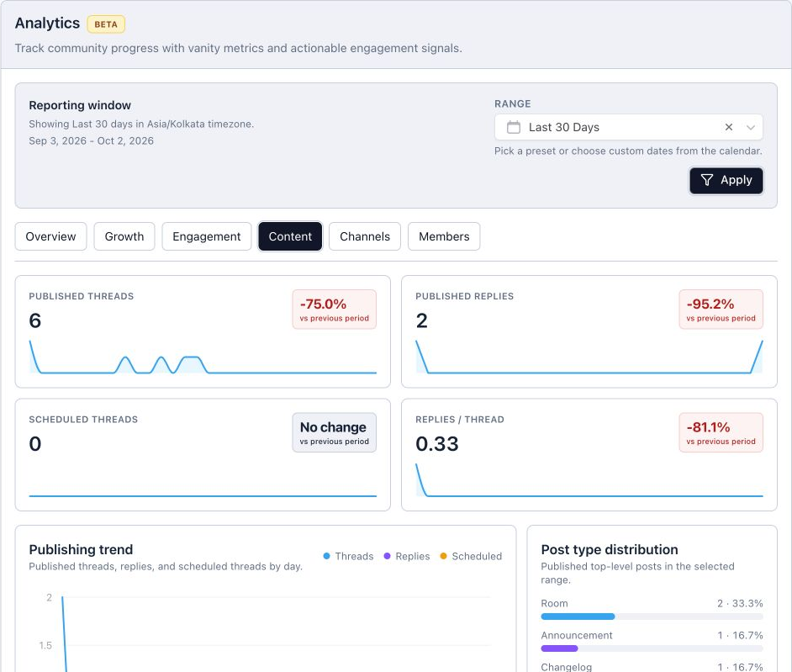Click the -75.0% Published Threads change badge
The width and height of the screenshot is (792, 672).
(335, 310)
